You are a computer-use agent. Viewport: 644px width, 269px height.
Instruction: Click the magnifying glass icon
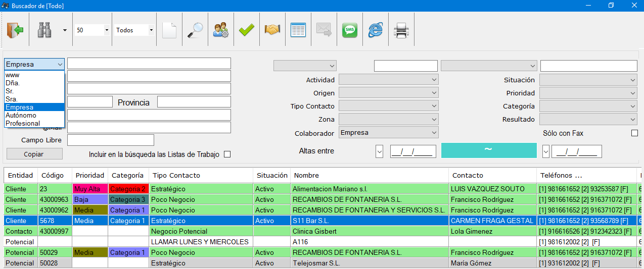[x=195, y=30]
